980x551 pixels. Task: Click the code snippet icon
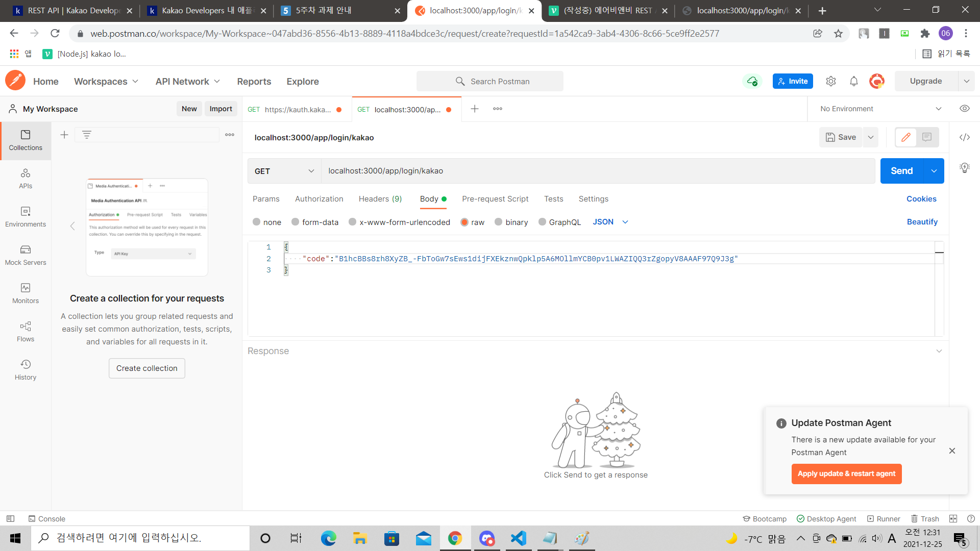964,137
